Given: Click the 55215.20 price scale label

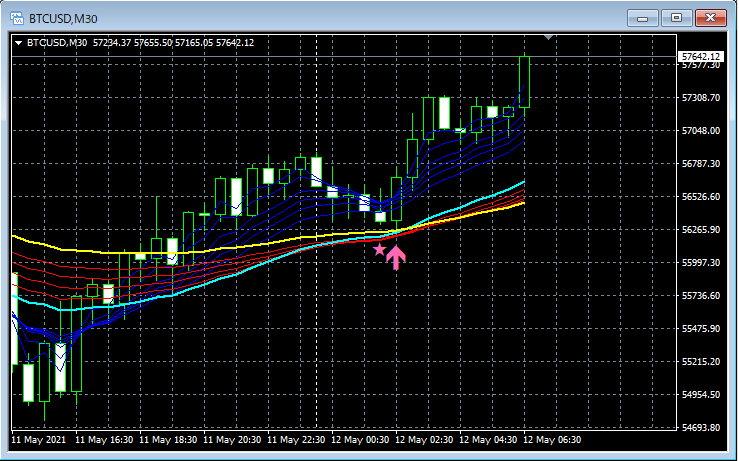Looking at the screenshot, I should click(701, 362).
